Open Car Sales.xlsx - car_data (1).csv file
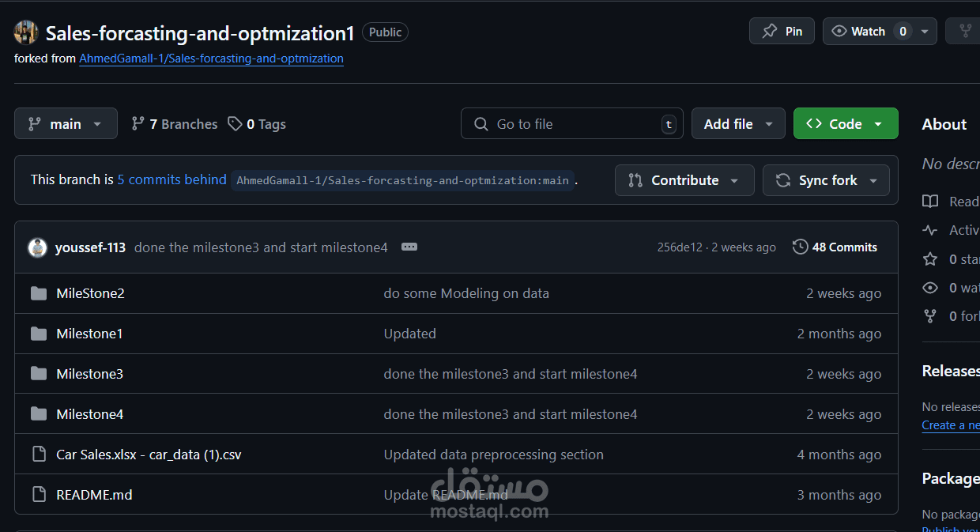The image size is (980, 532). point(149,455)
